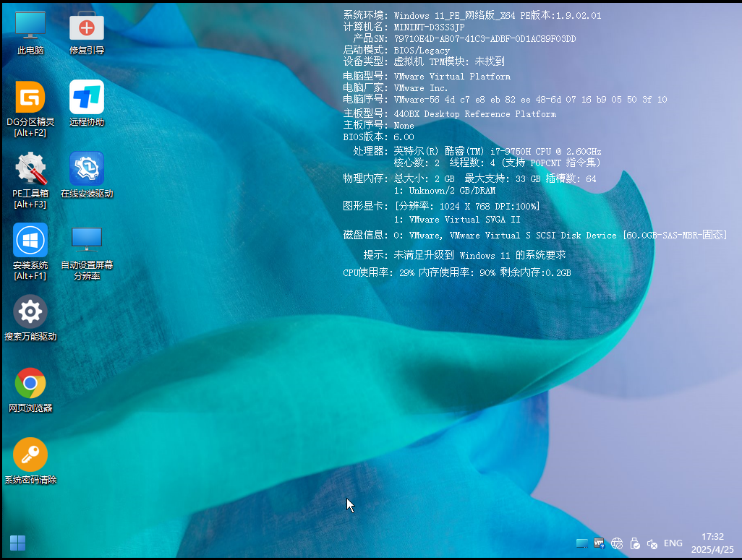The image size is (742, 560).
Task: Click the CPU使用率 status line
Action: 457,272
